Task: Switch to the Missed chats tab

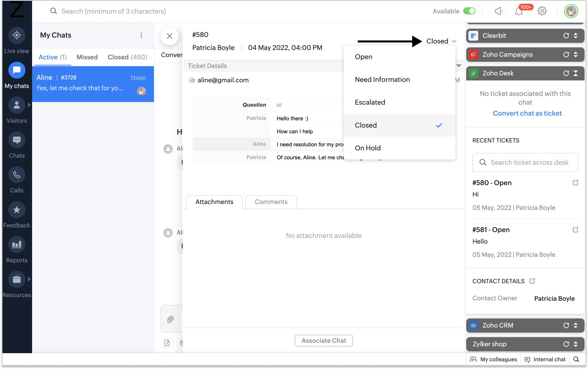Action: pyautogui.click(x=87, y=57)
